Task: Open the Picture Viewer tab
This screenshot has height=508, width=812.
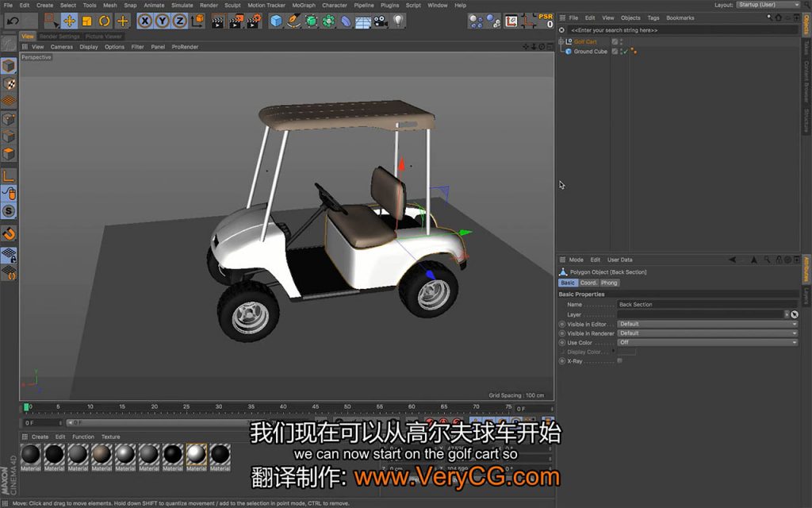Action: tap(103, 37)
